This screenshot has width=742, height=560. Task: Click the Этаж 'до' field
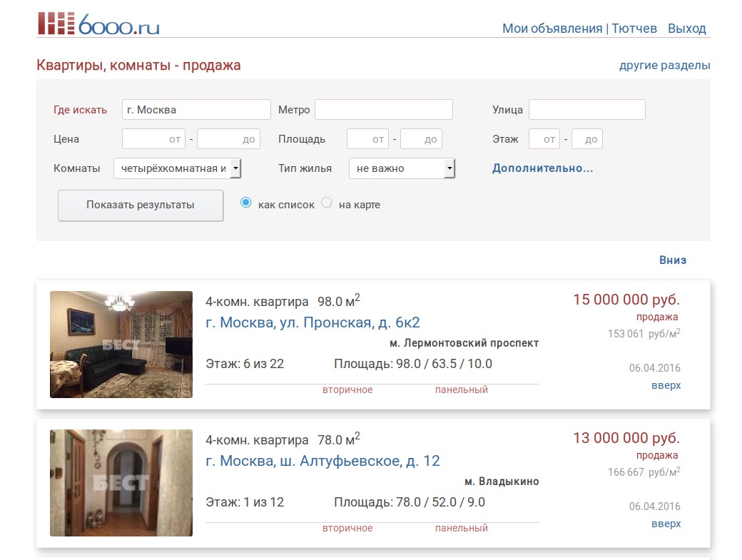coord(586,139)
